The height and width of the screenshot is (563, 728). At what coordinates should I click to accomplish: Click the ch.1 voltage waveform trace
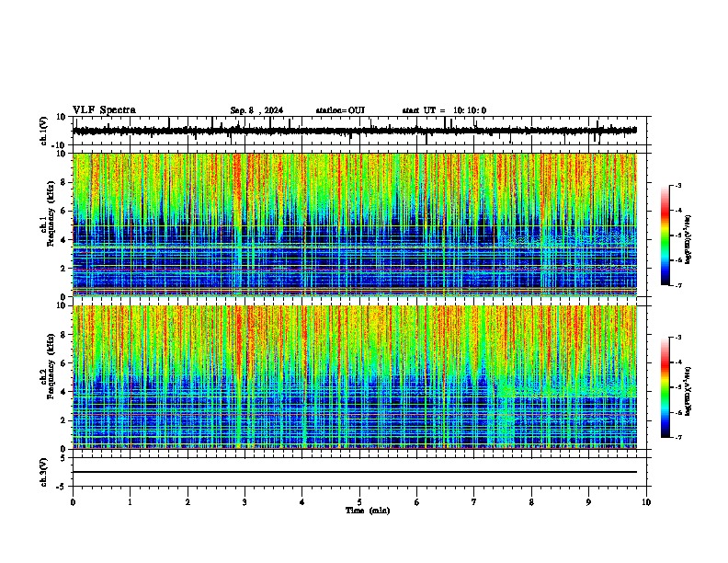(x=355, y=131)
